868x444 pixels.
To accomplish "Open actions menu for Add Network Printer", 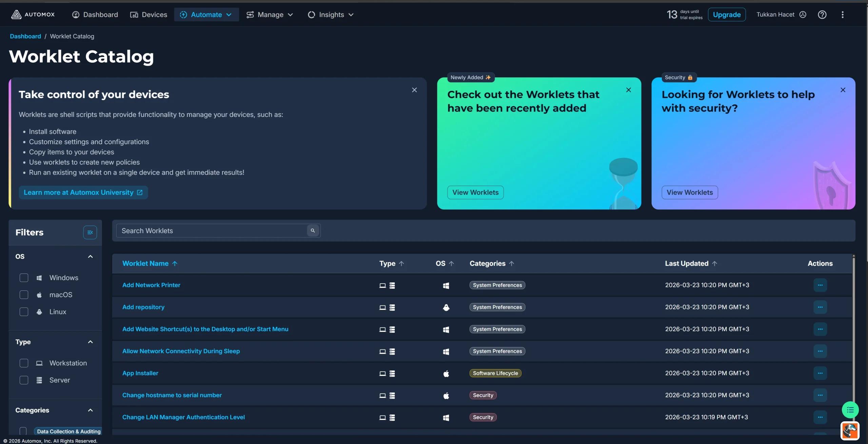I will tap(820, 285).
